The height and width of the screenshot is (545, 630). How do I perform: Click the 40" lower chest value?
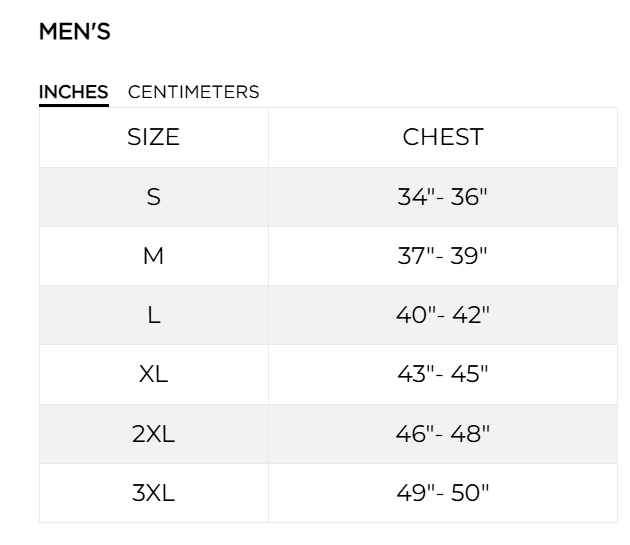[415, 315]
